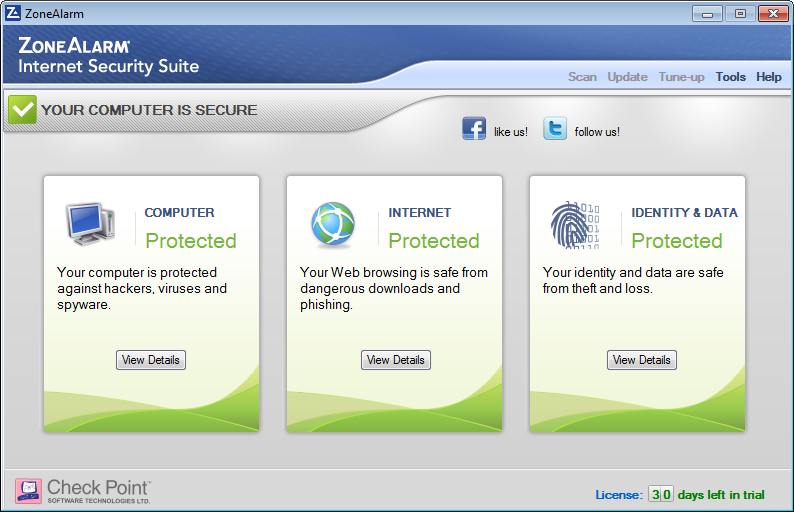Screen dimensions: 794x512
Task: Click the 30 days trial counter
Action: click(661, 494)
